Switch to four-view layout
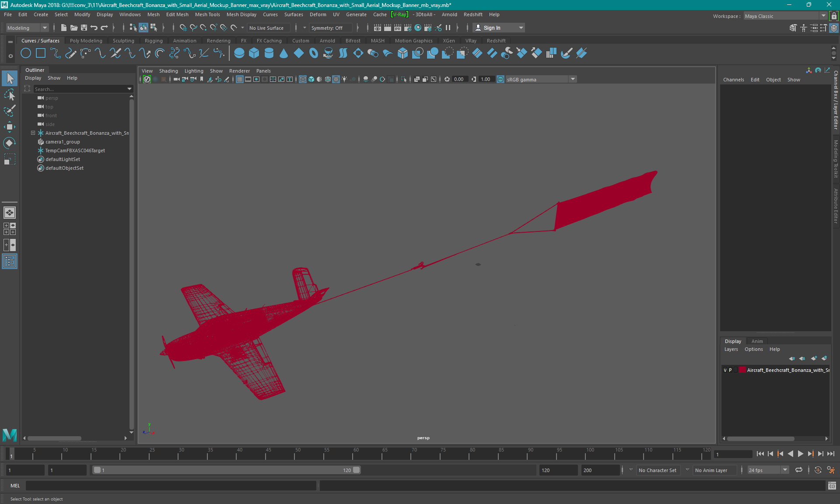840x504 pixels. (10, 229)
